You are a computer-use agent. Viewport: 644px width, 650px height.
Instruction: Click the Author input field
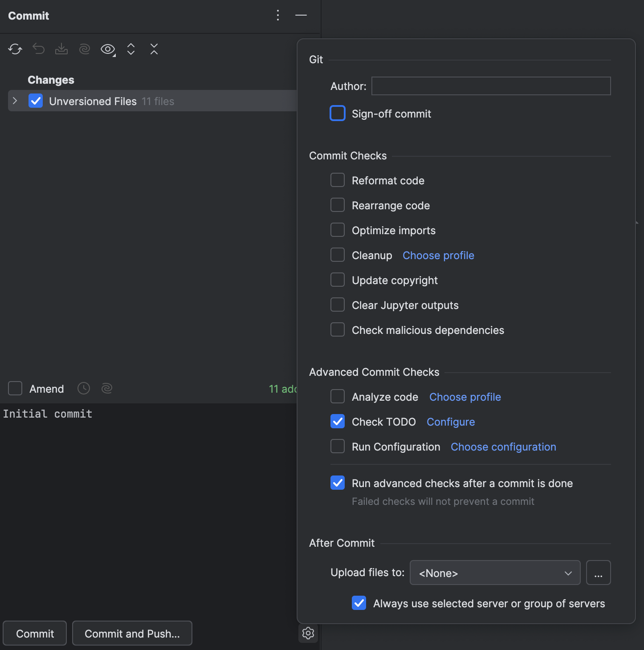(490, 86)
